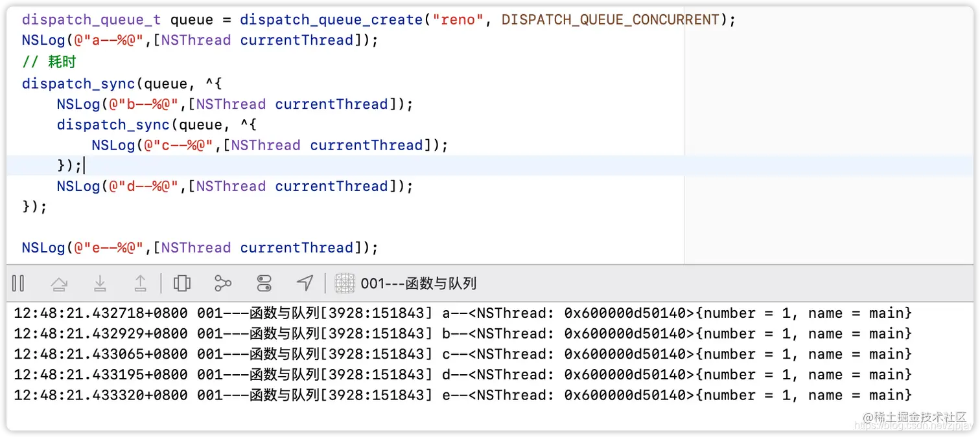
Task: Click the outer dispatch_sync(queue, ^{ line
Action: point(122,84)
